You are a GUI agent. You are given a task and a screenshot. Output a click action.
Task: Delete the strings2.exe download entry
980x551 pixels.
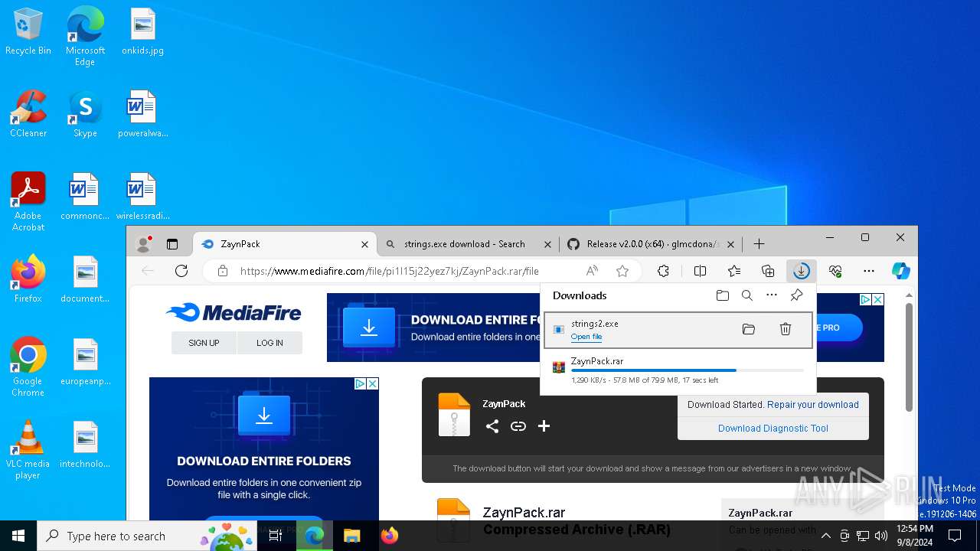[786, 329]
